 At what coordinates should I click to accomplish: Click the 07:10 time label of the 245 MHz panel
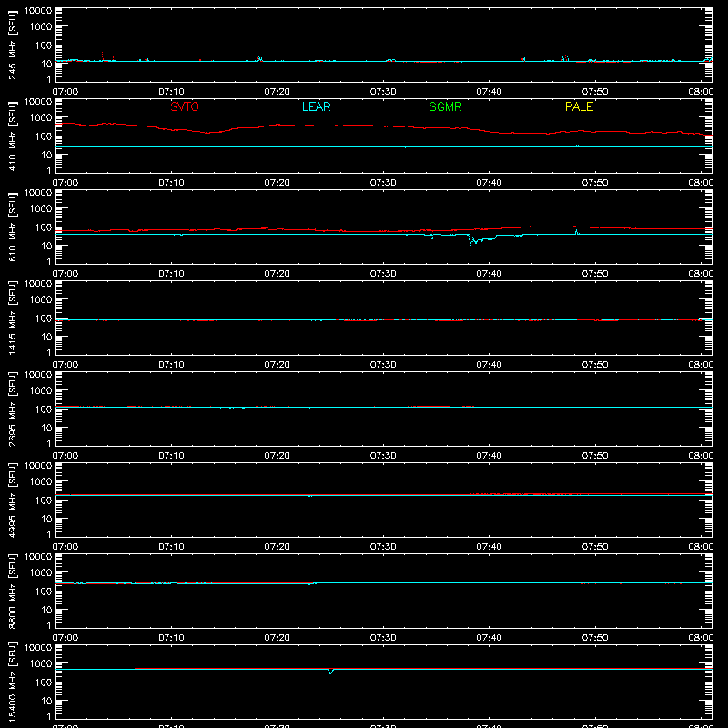click(171, 92)
